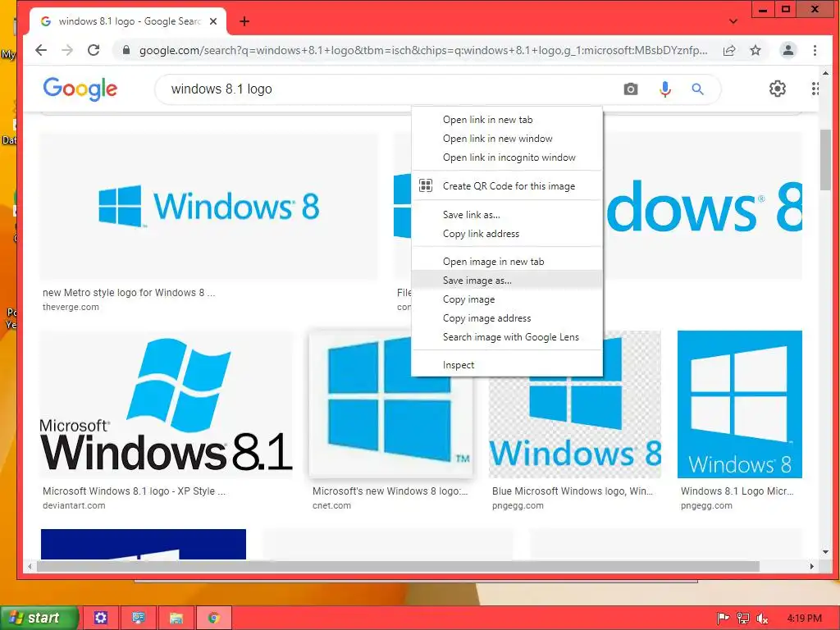This screenshot has width=840, height=630.
Task: Click 'Microsoft Windows 8.1 logo - XP Style' link
Action: pyautogui.click(x=134, y=491)
